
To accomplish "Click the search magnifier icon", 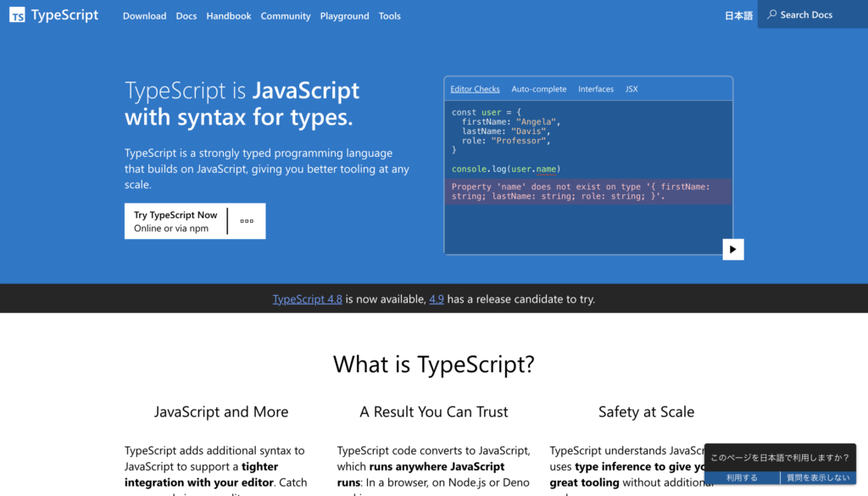I will coord(771,15).
